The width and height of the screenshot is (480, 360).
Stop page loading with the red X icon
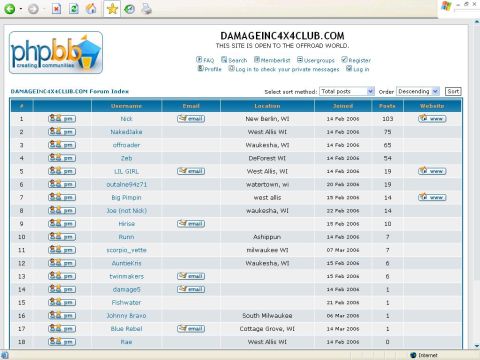56,9
